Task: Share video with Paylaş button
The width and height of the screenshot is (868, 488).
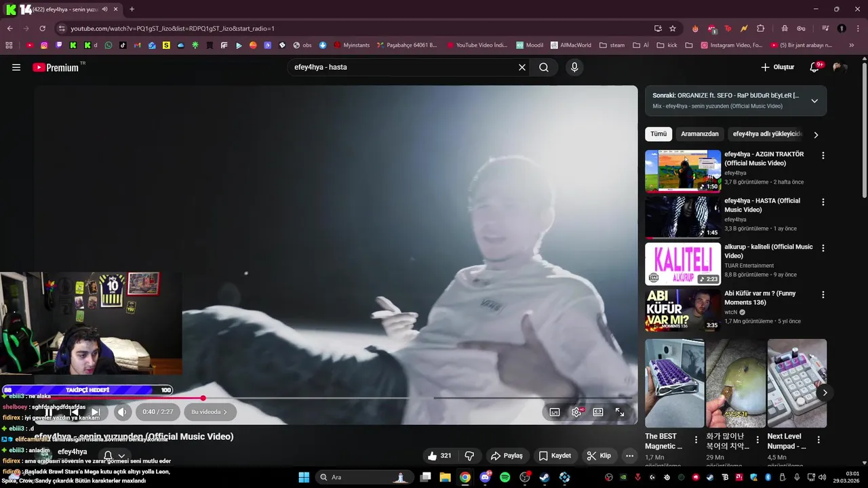Action: 507,455
